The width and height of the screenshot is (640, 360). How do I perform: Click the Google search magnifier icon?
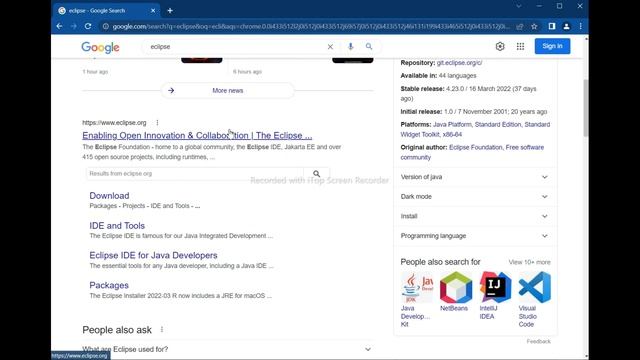pyautogui.click(x=369, y=47)
